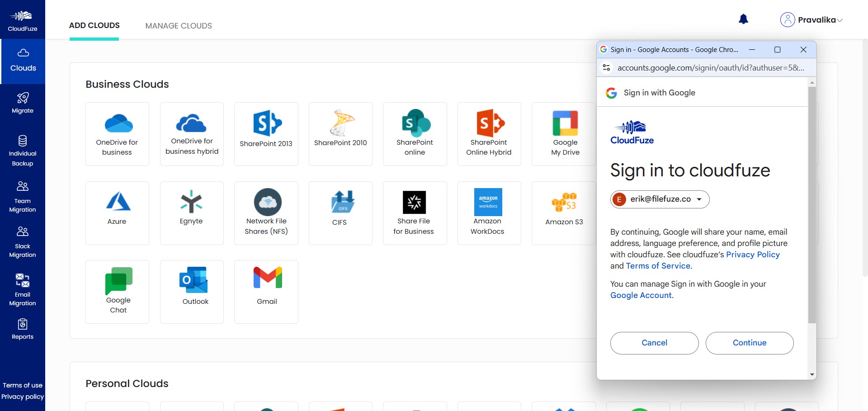View site information icon in popup address bar

point(607,68)
